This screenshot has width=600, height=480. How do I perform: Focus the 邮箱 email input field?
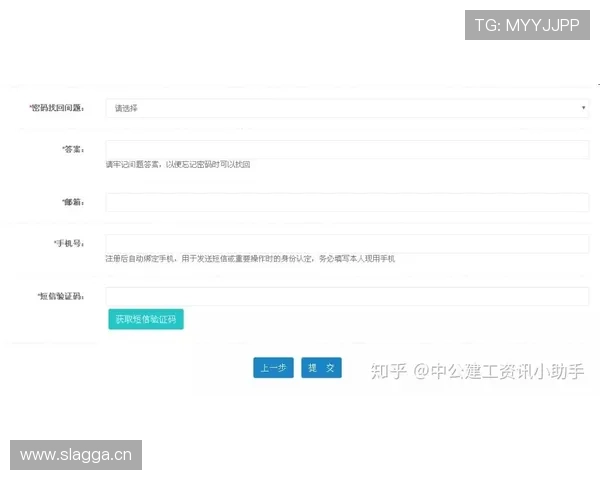point(347,202)
